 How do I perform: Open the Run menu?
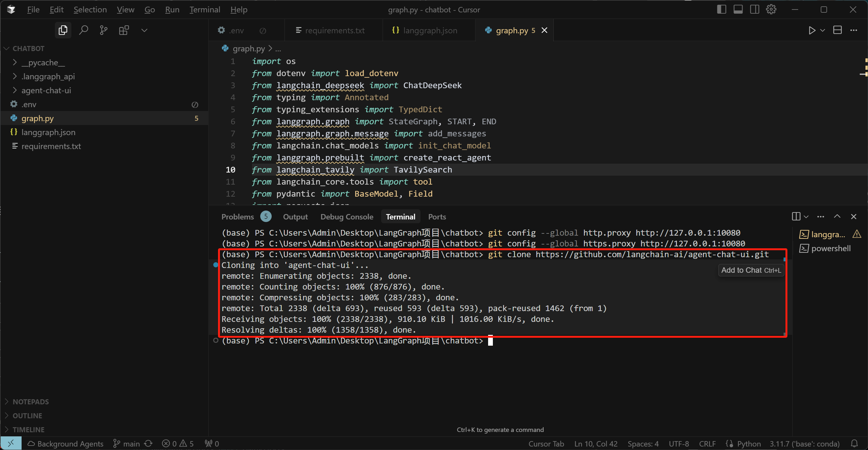(x=172, y=10)
